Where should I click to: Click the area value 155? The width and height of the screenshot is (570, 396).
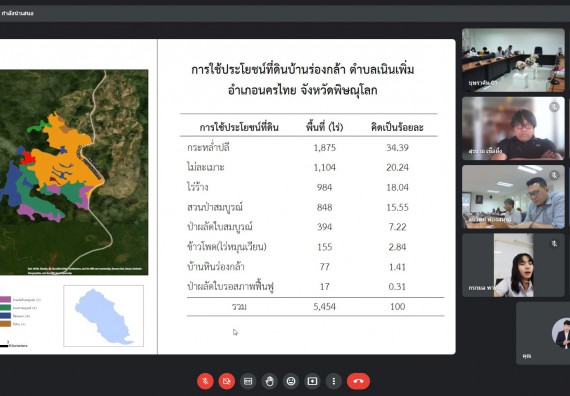click(x=325, y=247)
